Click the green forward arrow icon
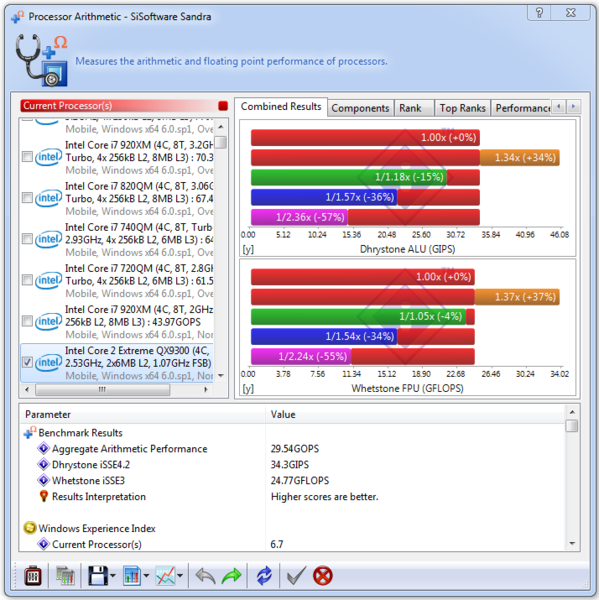The height and width of the screenshot is (600, 599). click(x=232, y=576)
